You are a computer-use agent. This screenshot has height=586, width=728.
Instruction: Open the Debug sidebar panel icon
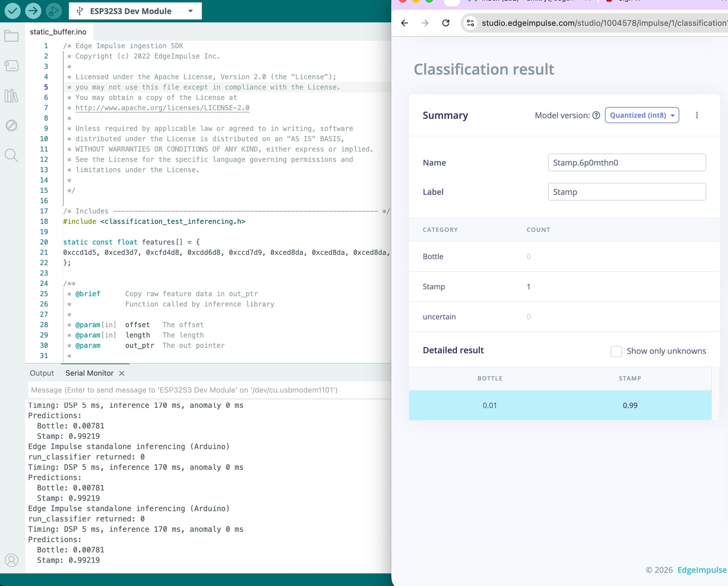click(x=11, y=126)
